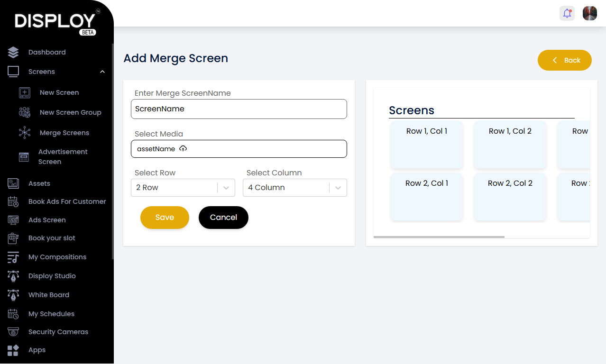
Task: Cancel the merge screen creation
Action: (223, 217)
